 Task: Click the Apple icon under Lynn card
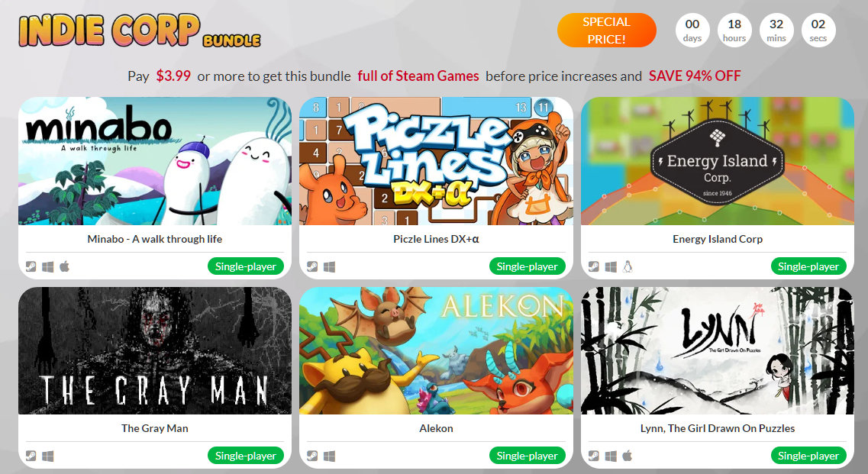point(628,456)
